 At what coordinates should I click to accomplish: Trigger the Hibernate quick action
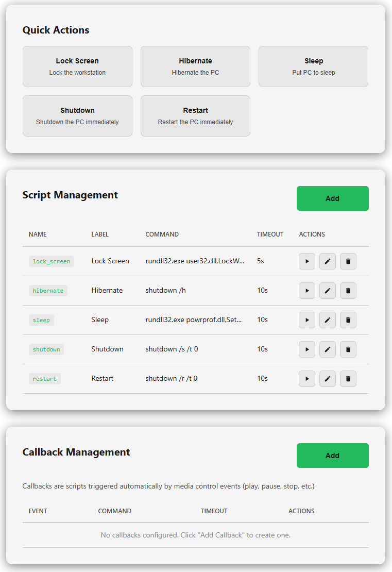click(x=195, y=66)
